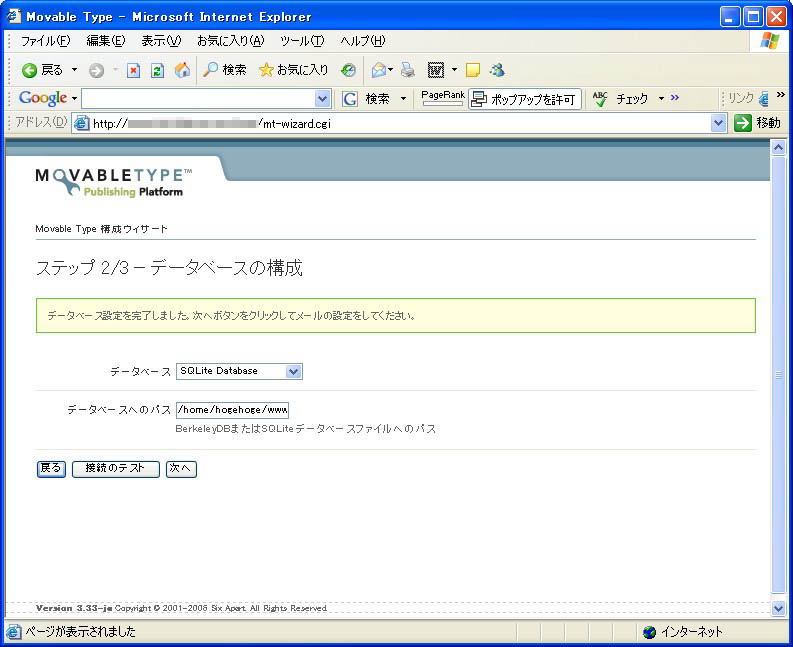Click the Forward arrow icon
This screenshot has width=793, height=647.
96,70
